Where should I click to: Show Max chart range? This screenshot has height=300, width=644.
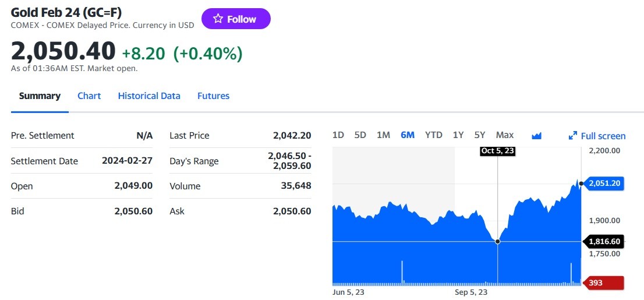tap(504, 135)
